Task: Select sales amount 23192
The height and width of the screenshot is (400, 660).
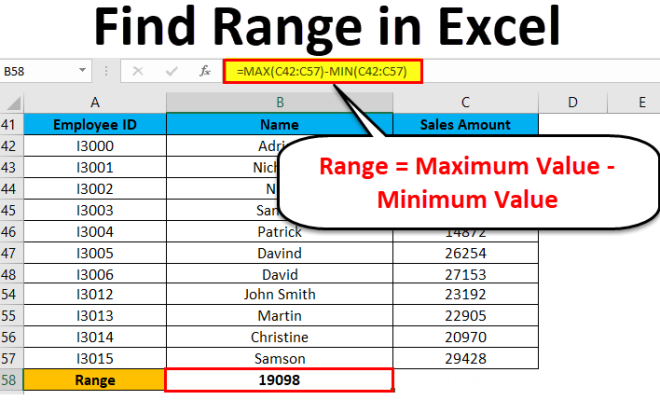Action: point(466,294)
